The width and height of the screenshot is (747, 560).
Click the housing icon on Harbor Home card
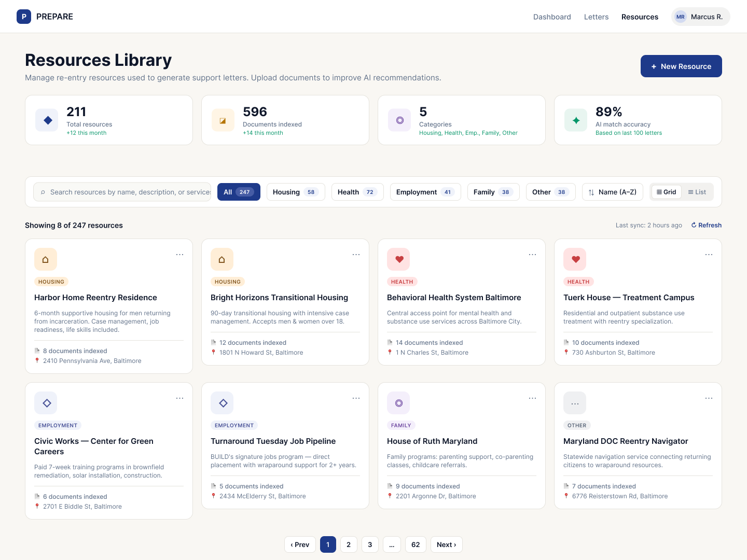tap(46, 259)
